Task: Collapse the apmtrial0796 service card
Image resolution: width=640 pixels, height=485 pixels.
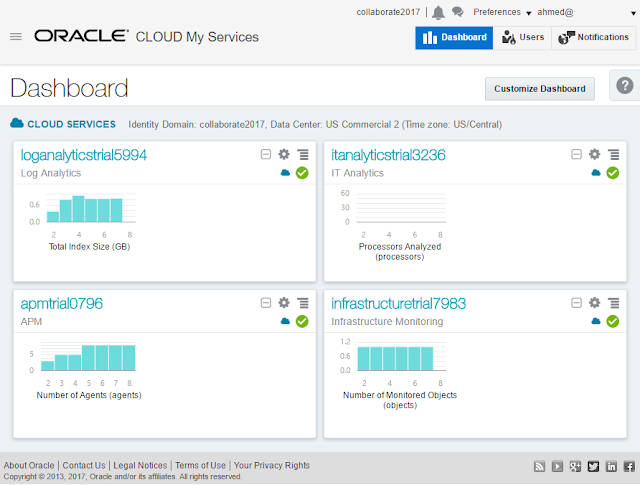Action: [x=266, y=303]
